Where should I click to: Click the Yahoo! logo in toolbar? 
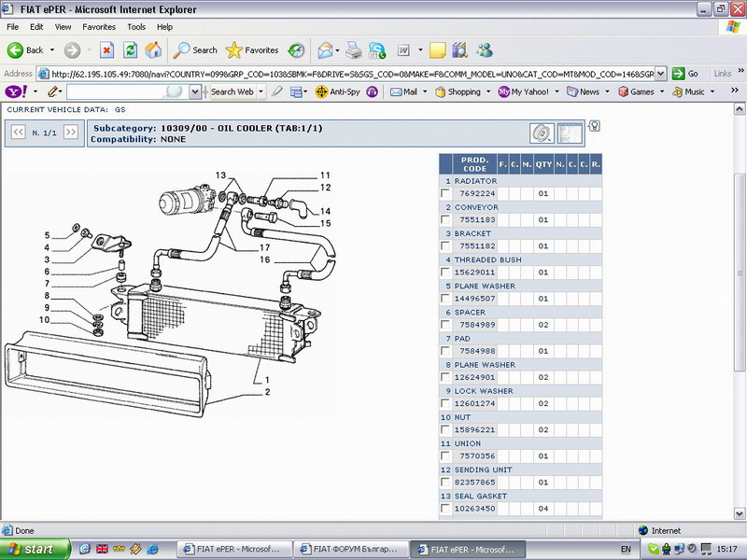(17, 91)
